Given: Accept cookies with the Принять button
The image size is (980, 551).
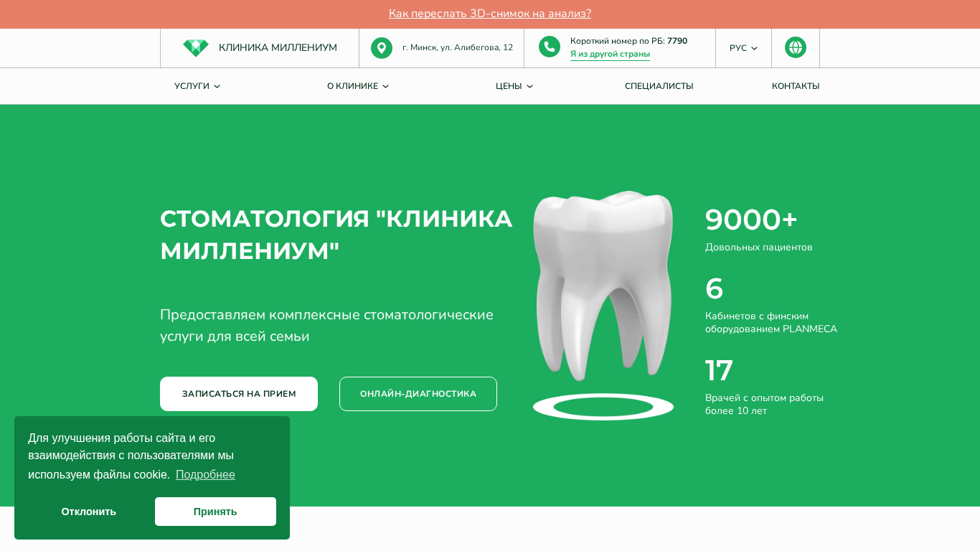Looking at the screenshot, I should pos(215,512).
